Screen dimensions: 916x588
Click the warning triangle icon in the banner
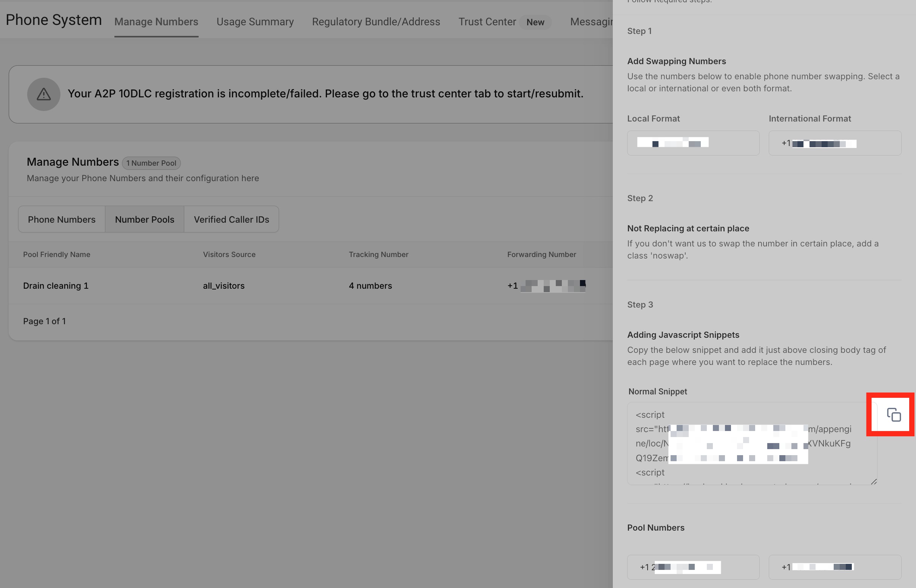(x=43, y=94)
